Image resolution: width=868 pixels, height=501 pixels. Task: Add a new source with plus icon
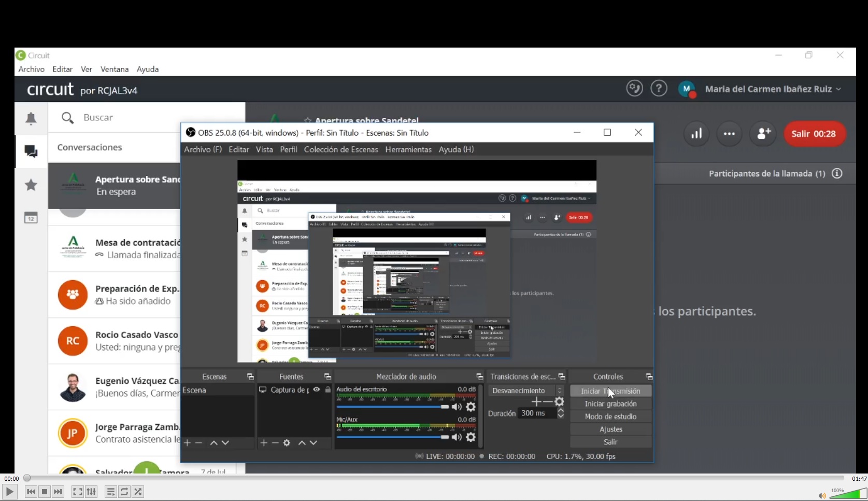point(264,443)
